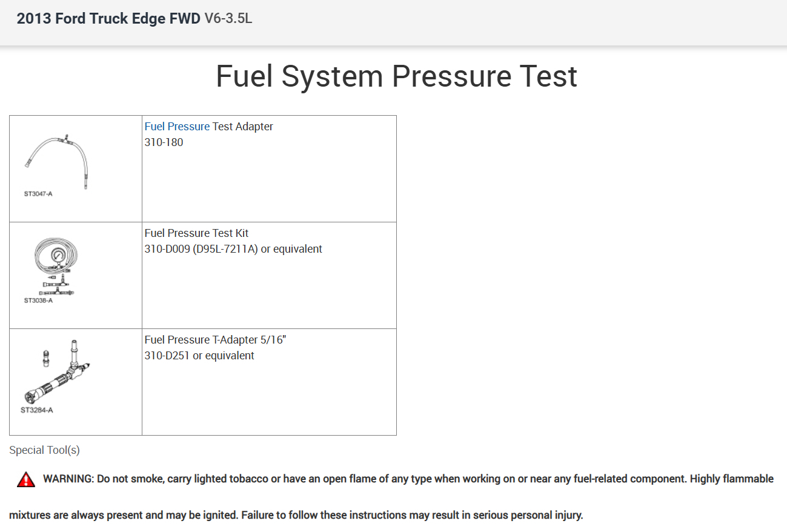Click the Fuel Pressure Test Kit name text
This screenshot has height=532, width=787.
click(x=196, y=233)
